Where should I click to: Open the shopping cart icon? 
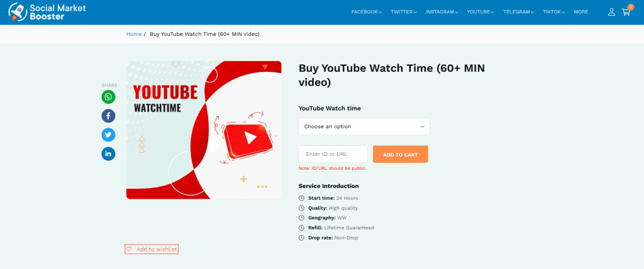[626, 13]
